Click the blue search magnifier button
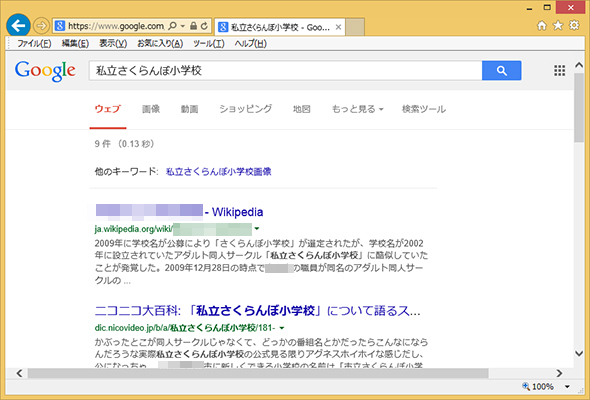 click(502, 70)
